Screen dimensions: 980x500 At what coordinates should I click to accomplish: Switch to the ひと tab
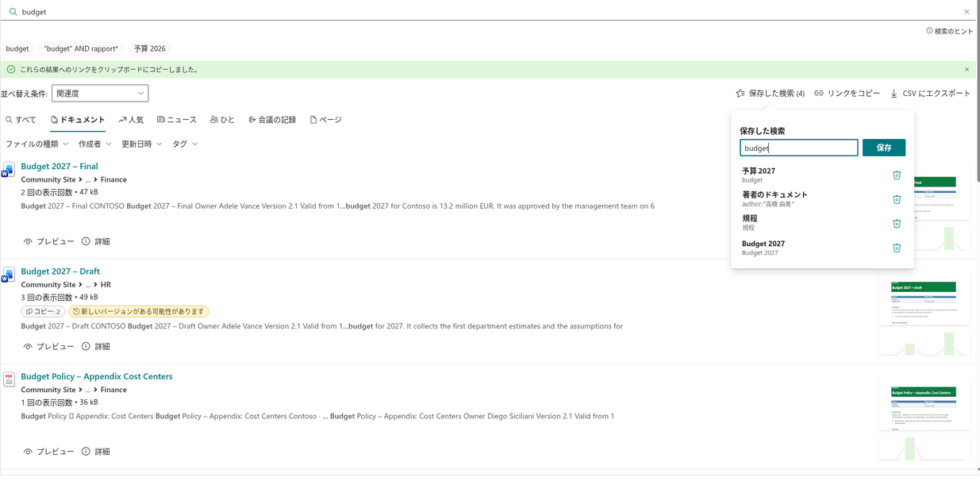[222, 120]
